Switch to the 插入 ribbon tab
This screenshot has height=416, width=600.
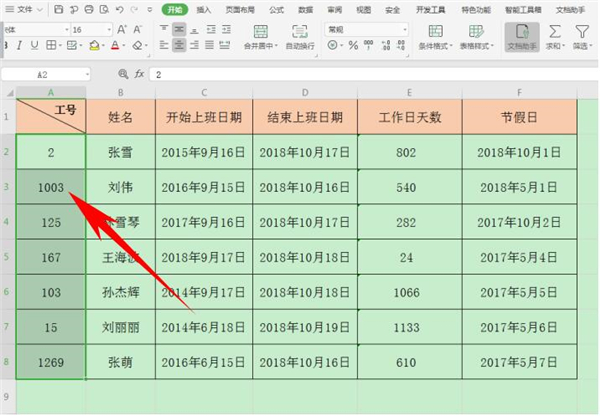tap(204, 8)
